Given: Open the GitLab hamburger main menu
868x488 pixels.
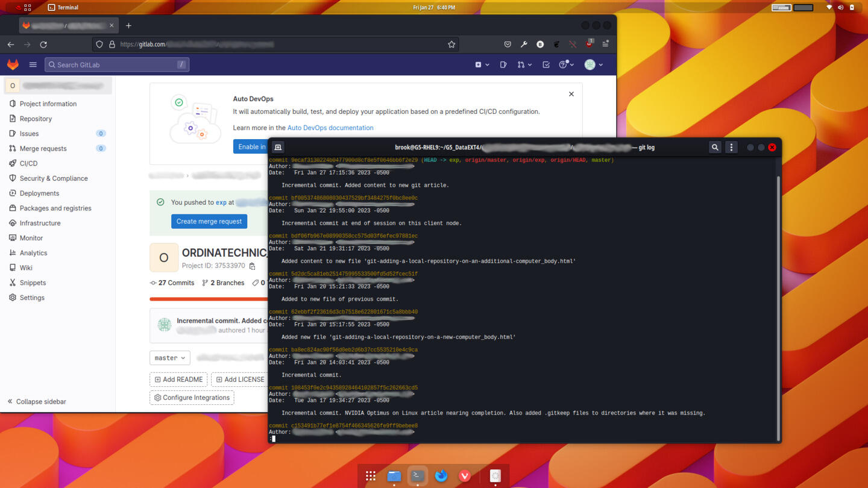Looking at the screenshot, I should (33, 64).
